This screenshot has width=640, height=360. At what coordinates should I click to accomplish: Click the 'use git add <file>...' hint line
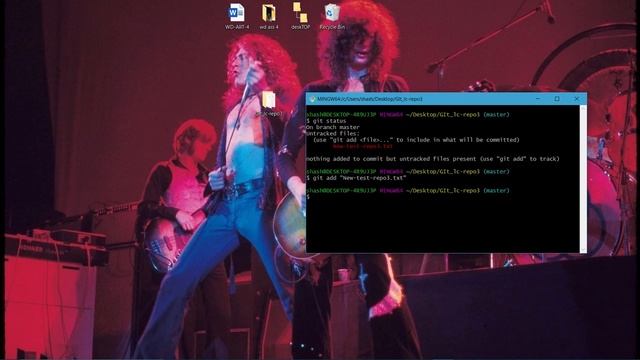point(416,140)
